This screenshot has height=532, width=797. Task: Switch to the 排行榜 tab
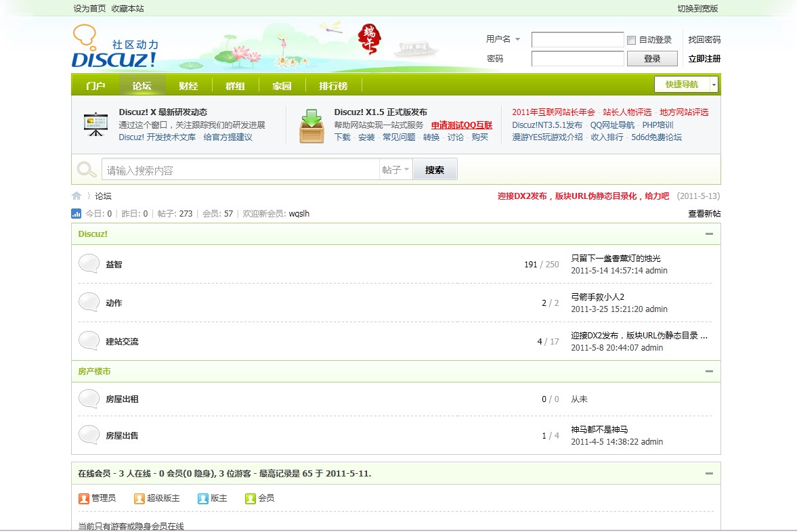[333, 86]
